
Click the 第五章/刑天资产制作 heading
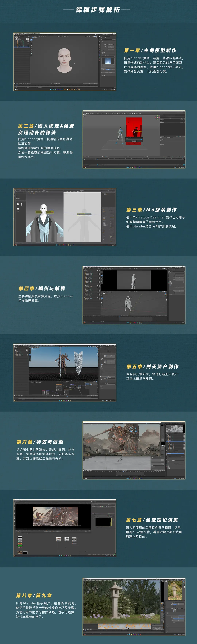click(152, 367)
